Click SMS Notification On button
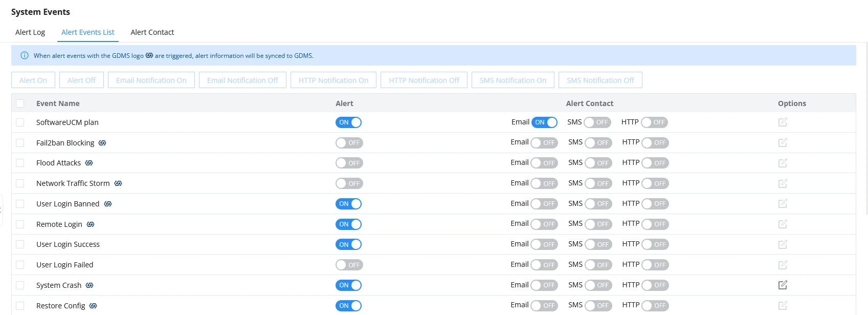Image resolution: width=868 pixels, height=315 pixels. click(513, 80)
